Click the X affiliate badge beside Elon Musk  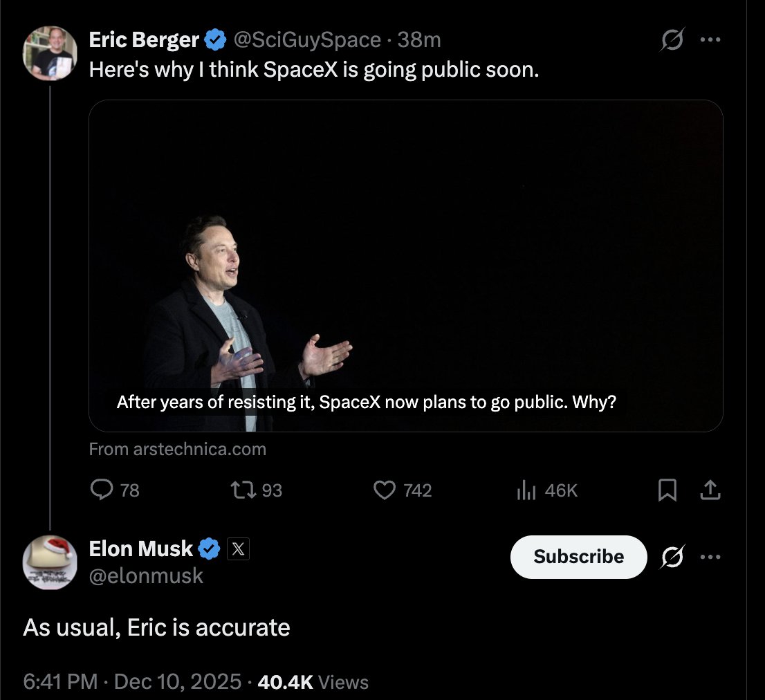238,549
